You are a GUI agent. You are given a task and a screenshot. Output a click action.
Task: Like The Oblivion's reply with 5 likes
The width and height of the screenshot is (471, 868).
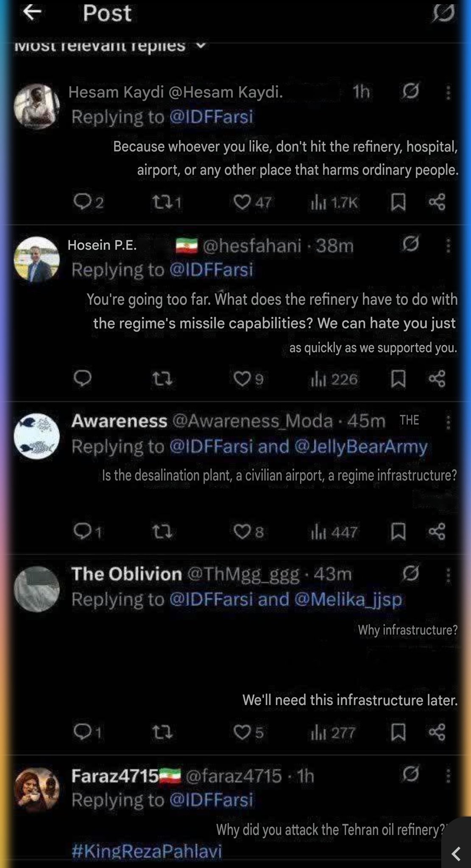coord(248,732)
